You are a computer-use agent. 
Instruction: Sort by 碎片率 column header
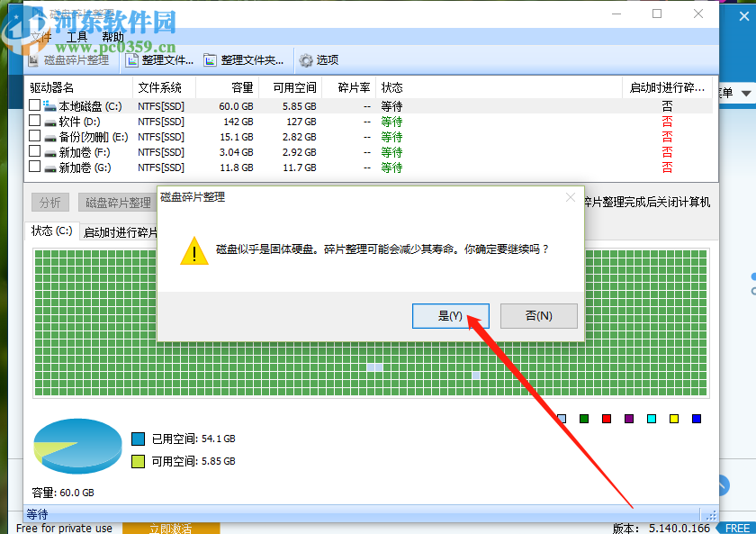pyautogui.click(x=349, y=87)
